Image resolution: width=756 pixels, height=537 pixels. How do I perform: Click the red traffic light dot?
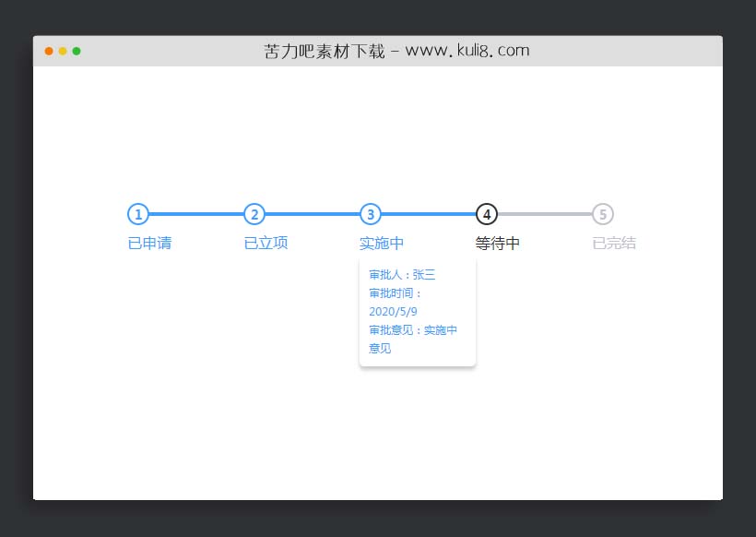pyautogui.click(x=48, y=52)
